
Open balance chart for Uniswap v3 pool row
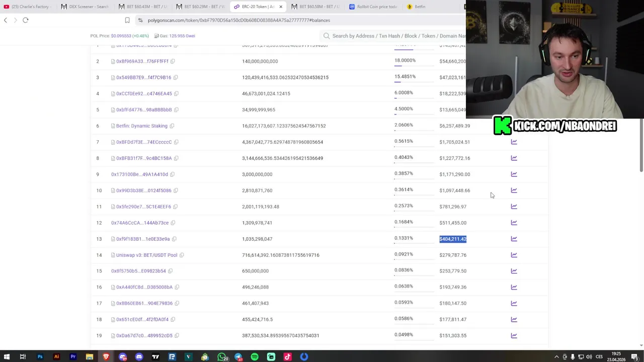click(514, 255)
